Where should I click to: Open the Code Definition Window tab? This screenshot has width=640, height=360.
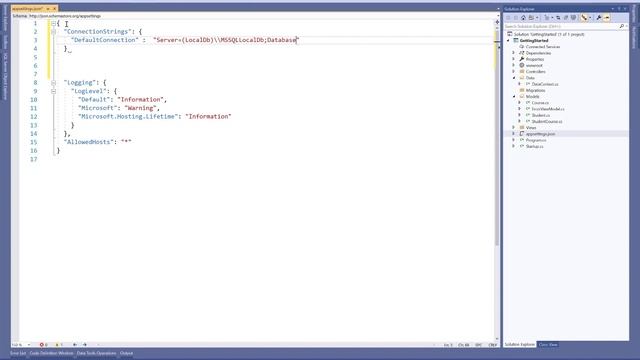point(51,353)
